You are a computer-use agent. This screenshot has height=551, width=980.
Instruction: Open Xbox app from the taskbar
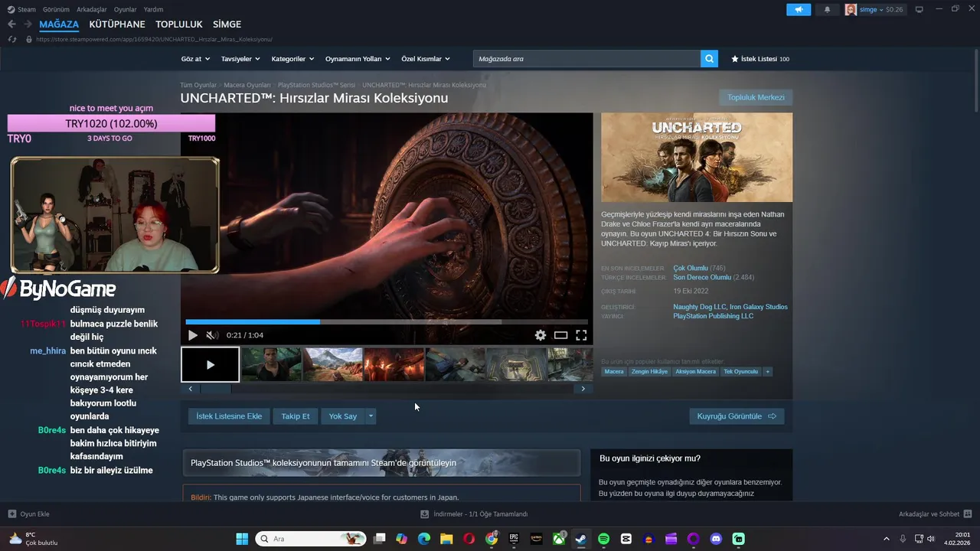[x=560, y=539]
